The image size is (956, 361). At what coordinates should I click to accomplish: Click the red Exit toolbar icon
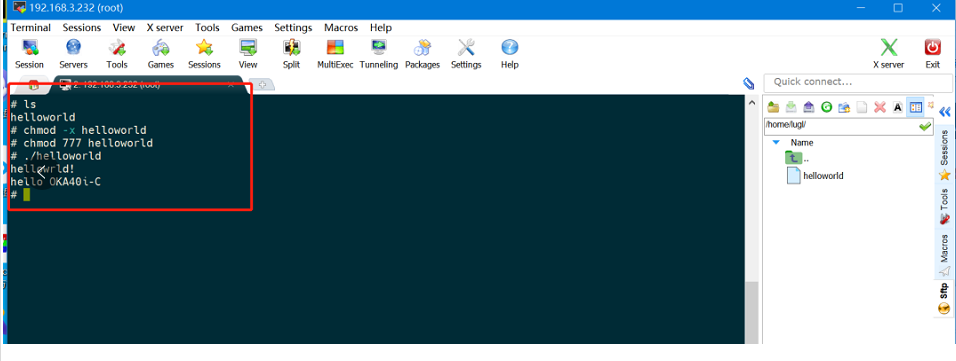(932, 54)
